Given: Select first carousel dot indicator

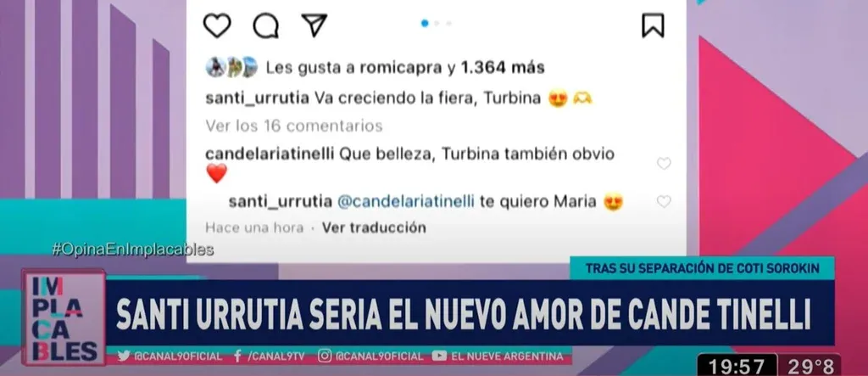Looking at the screenshot, I should (425, 23).
